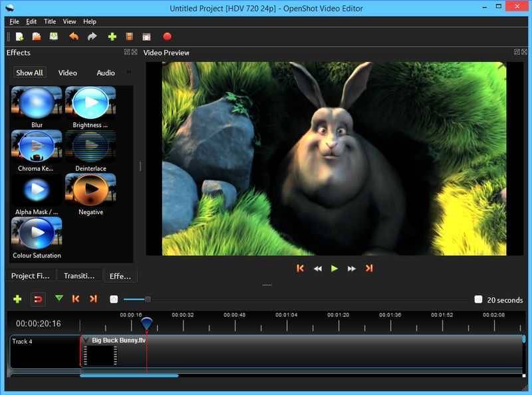The image size is (532, 395).
Task: Import files with the green plus toolbar icon
Action: [x=112, y=37]
